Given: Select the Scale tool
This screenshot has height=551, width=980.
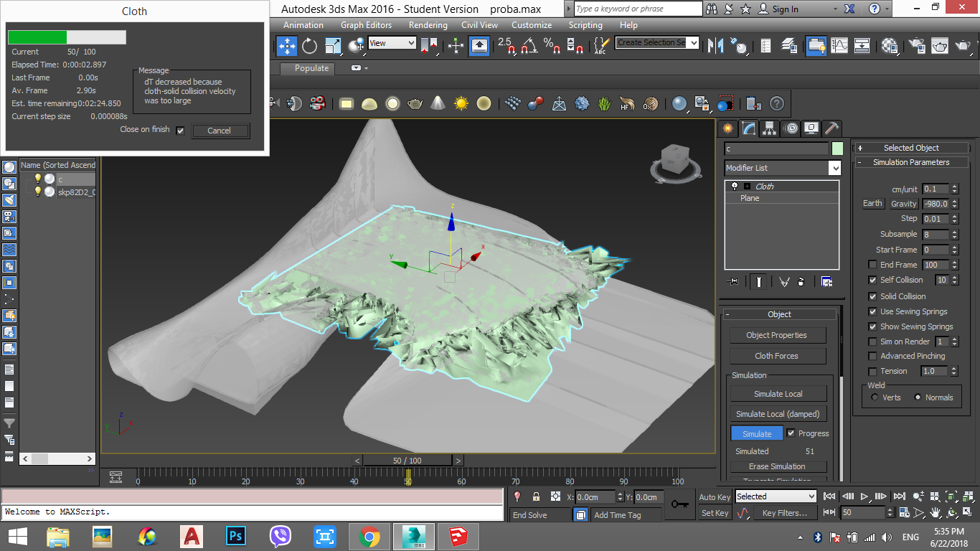Looking at the screenshot, I should tap(333, 46).
